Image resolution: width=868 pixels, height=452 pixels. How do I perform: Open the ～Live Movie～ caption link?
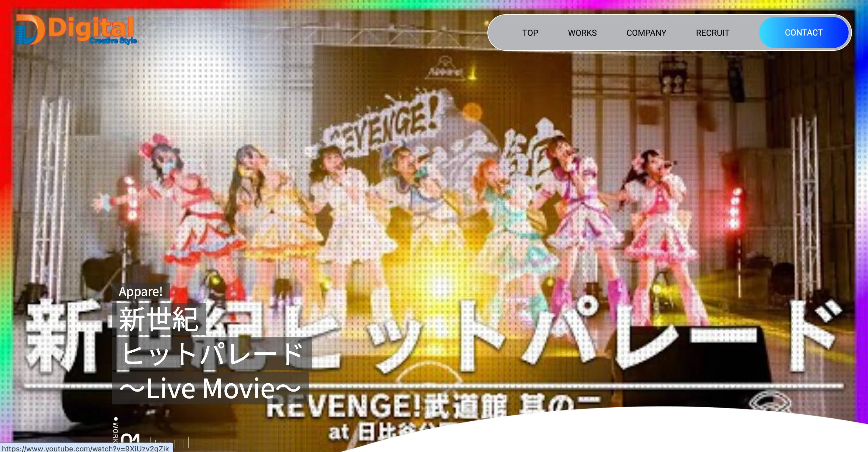point(210,388)
